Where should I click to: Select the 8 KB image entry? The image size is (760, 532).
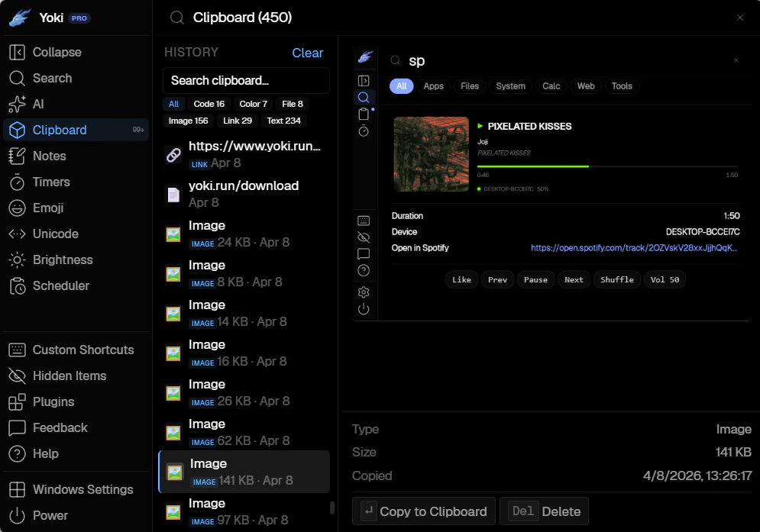tap(244, 274)
